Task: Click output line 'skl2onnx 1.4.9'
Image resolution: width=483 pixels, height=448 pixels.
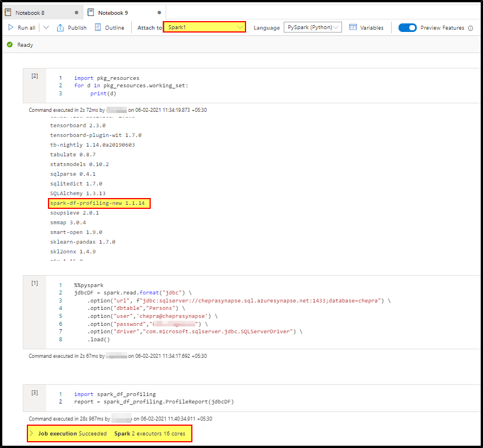Action: click(x=73, y=252)
